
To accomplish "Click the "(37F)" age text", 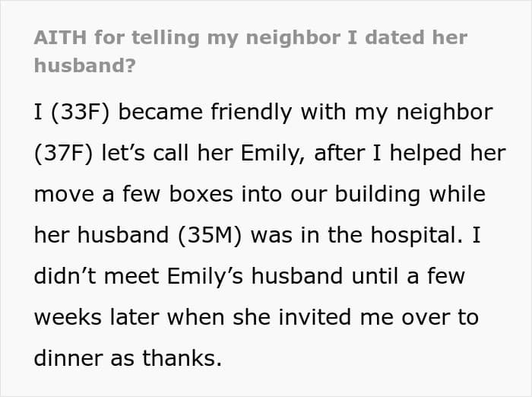I will 63,153.
